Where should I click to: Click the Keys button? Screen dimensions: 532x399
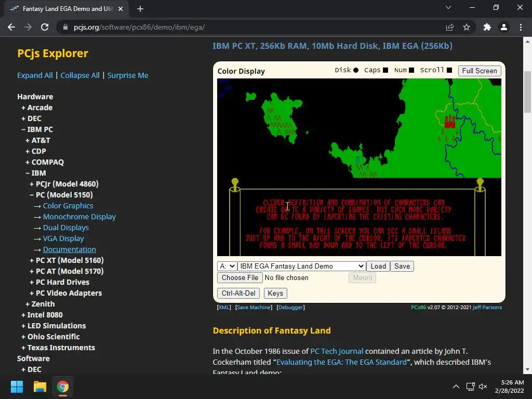pyautogui.click(x=275, y=293)
